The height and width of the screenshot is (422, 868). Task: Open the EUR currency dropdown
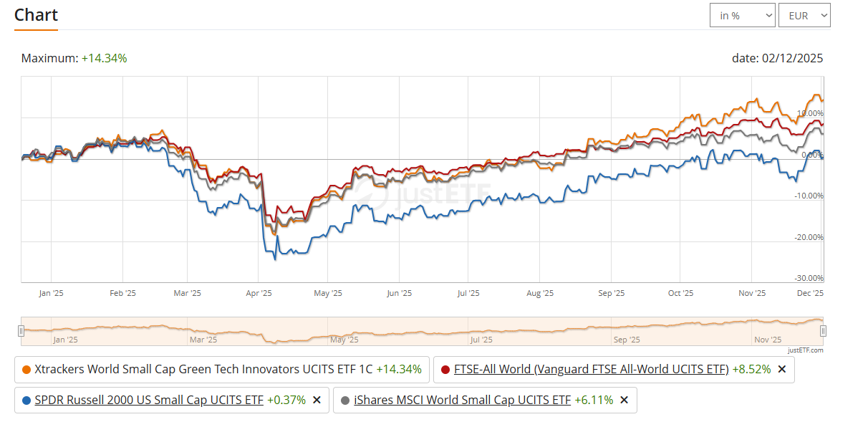tap(804, 15)
